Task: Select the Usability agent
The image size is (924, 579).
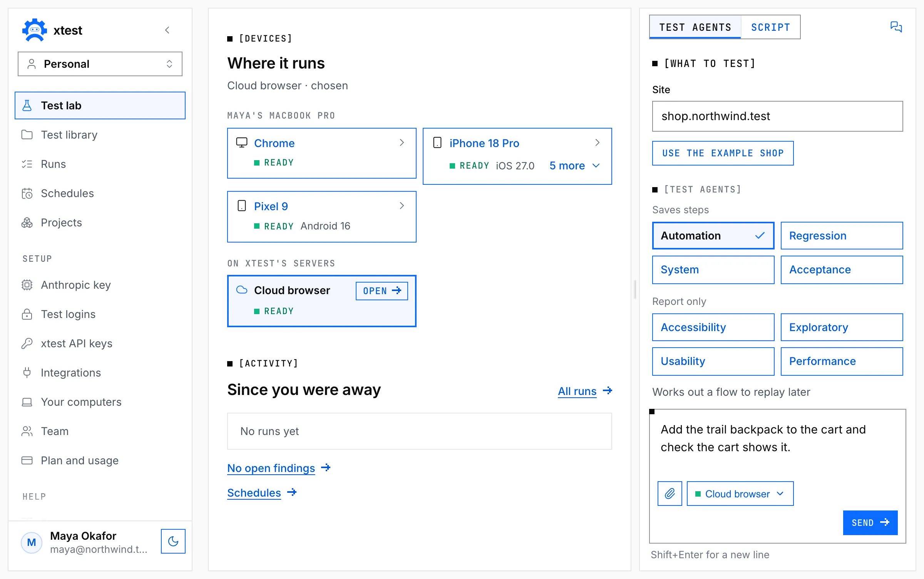Action: click(713, 361)
